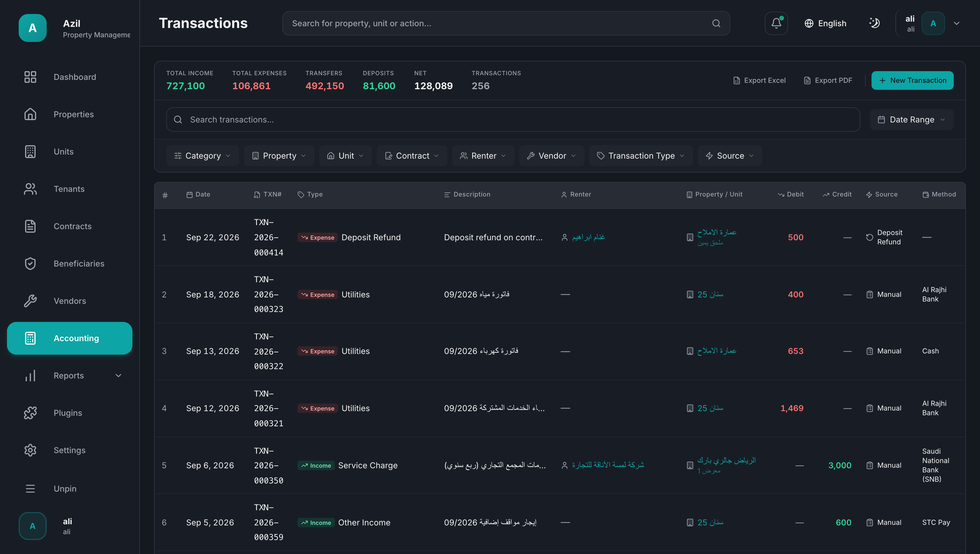Open the Category filter dropdown
Screen dimensions: 980x554
(x=202, y=156)
